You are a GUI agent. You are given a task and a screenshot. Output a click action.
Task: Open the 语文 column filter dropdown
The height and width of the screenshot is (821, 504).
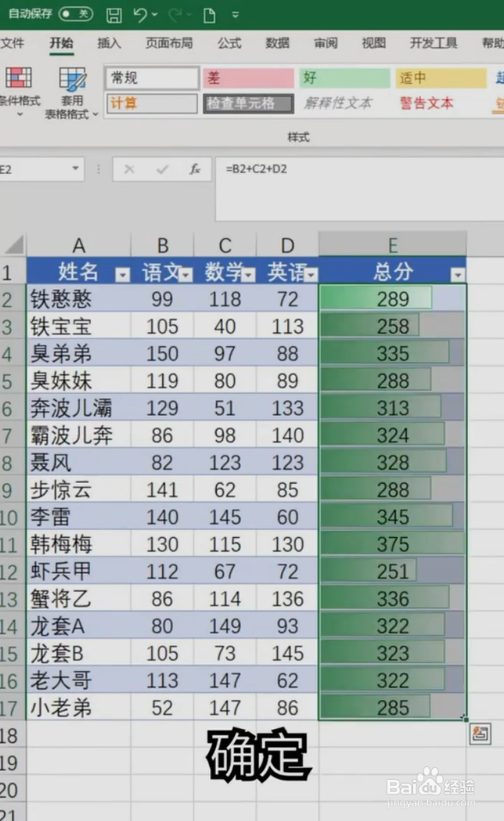pyautogui.click(x=186, y=275)
